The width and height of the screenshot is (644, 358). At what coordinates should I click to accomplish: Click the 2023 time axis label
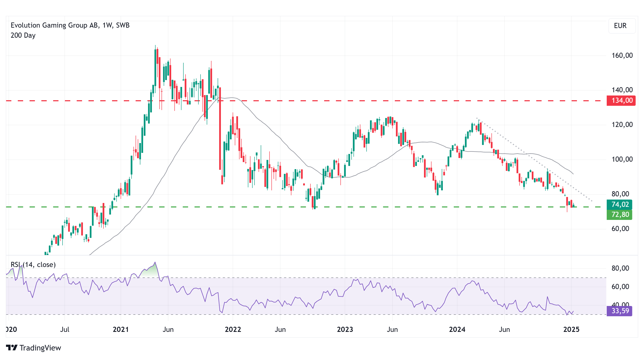[x=345, y=329]
